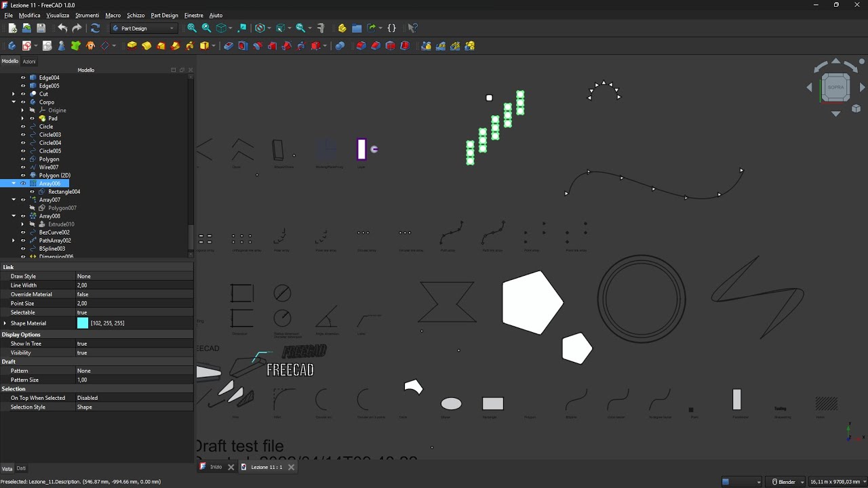Apply the Chamfer tool
868x488 pixels.
376,45
